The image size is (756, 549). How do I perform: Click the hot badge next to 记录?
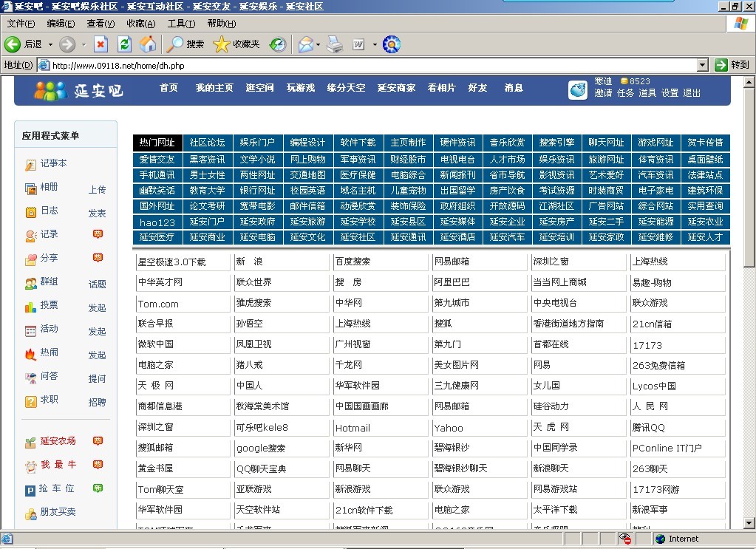click(98, 233)
